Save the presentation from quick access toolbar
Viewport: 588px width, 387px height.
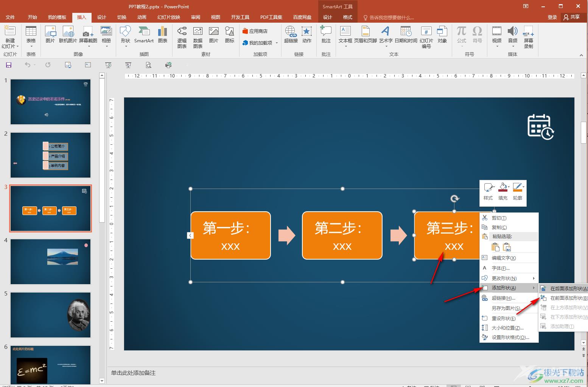tap(9, 65)
